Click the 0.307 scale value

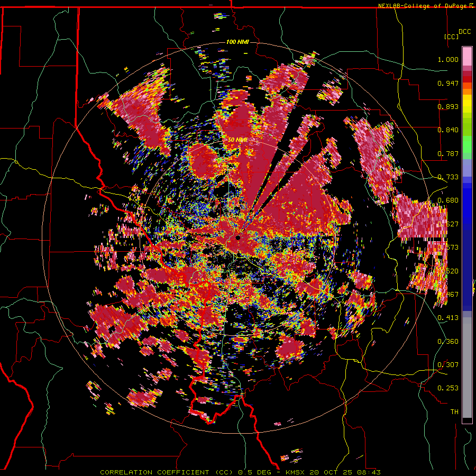pos(448,364)
